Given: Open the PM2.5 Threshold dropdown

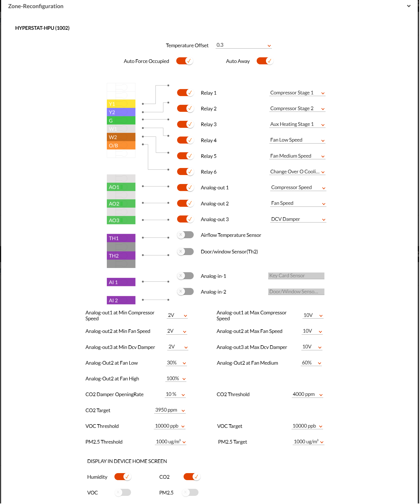Looking at the screenshot, I should point(171,442).
